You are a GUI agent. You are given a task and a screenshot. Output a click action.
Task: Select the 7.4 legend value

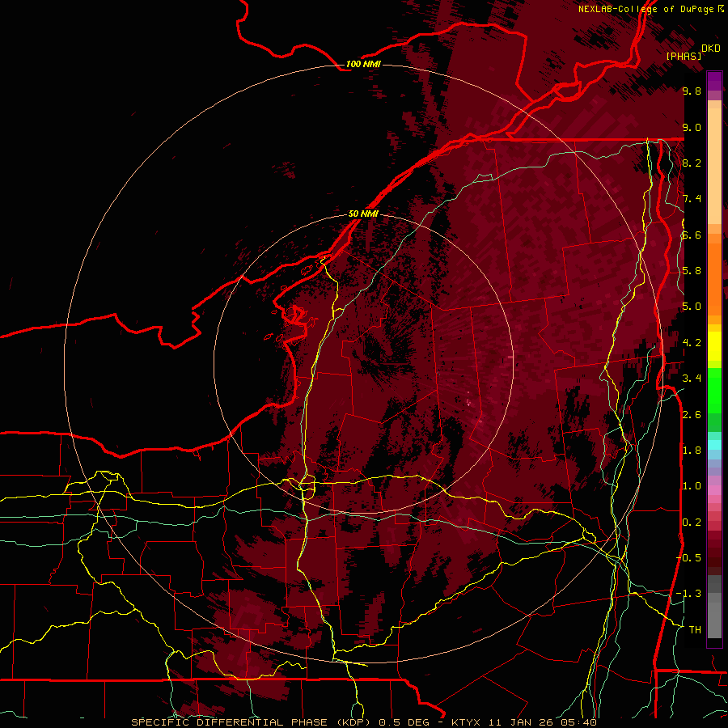[692, 199]
